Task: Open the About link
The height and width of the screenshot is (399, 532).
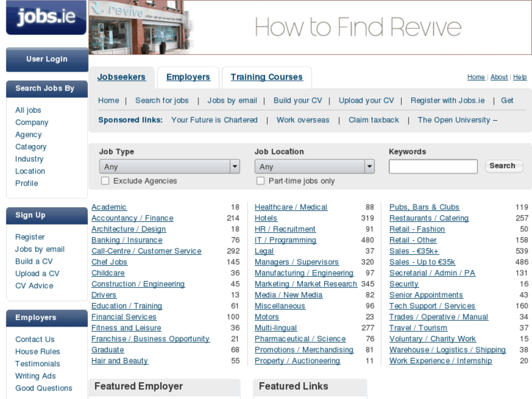Action: [x=499, y=77]
